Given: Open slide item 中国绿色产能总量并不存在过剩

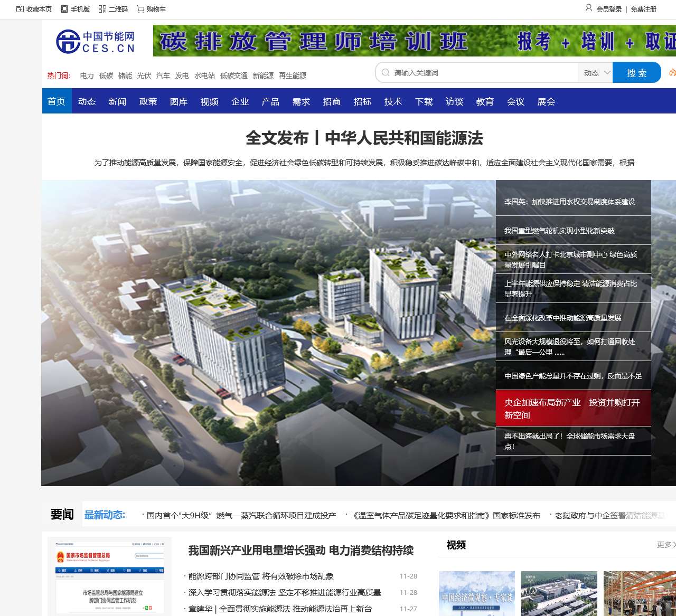Looking at the screenshot, I should point(574,376).
